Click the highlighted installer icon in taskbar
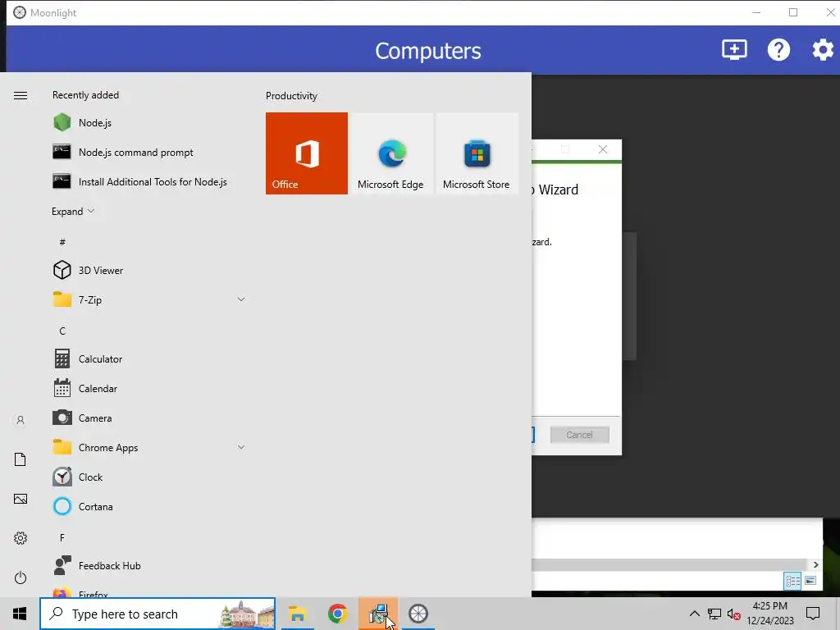 378,614
